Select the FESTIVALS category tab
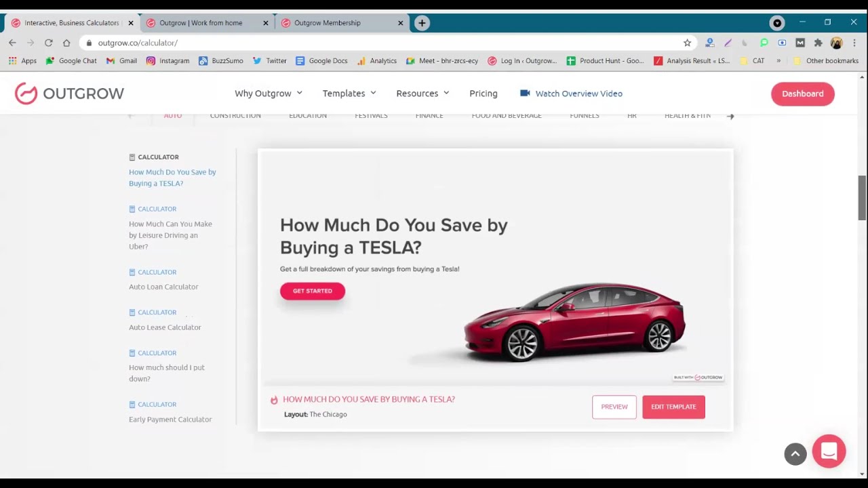Screen dimensions: 868x488 point(371,116)
